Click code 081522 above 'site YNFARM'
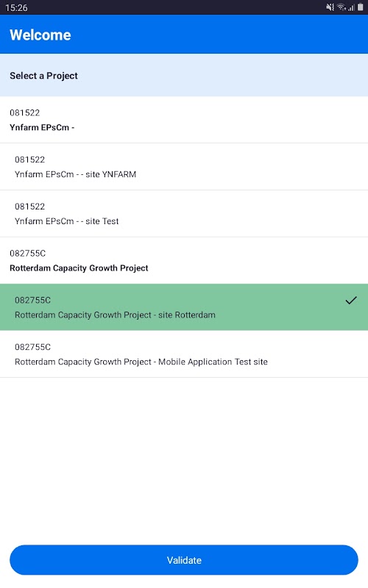Image resolution: width=368 pixels, height=588 pixels. click(x=29, y=159)
